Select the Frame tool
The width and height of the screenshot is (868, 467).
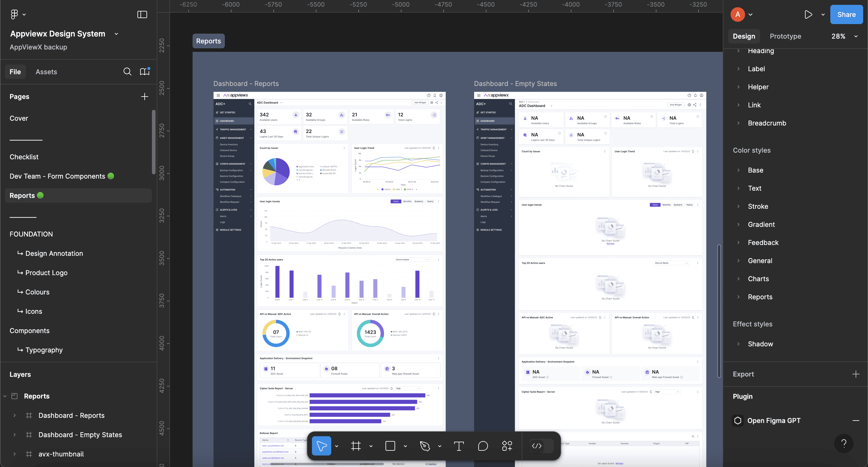pos(356,446)
